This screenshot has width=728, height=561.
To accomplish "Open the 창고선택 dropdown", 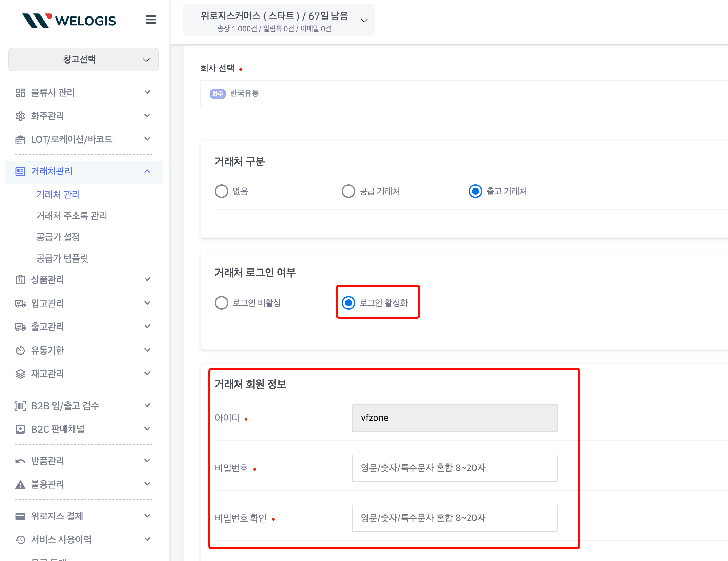I will pyautogui.click(x=83, y=59).
